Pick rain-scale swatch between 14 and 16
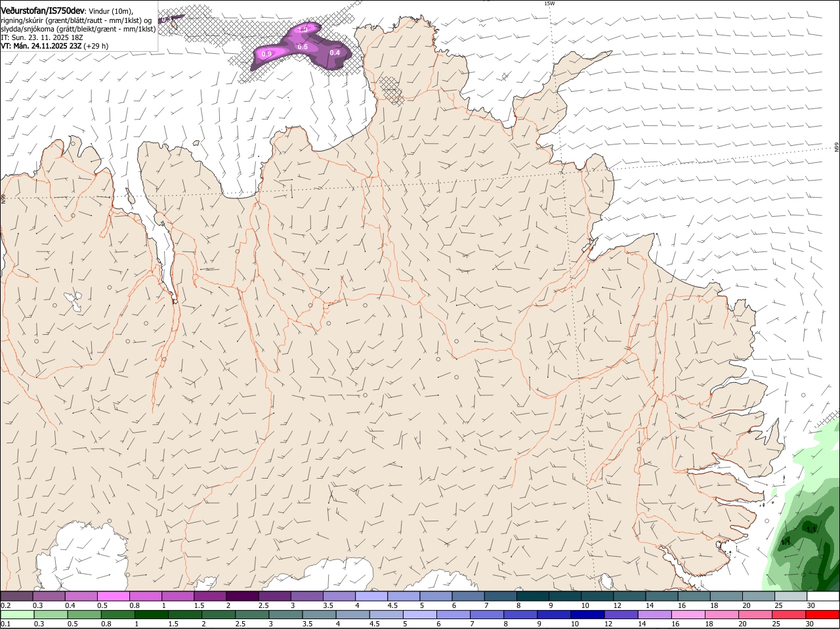This screenshot has width=840, height=629. (x=653, y=615)
